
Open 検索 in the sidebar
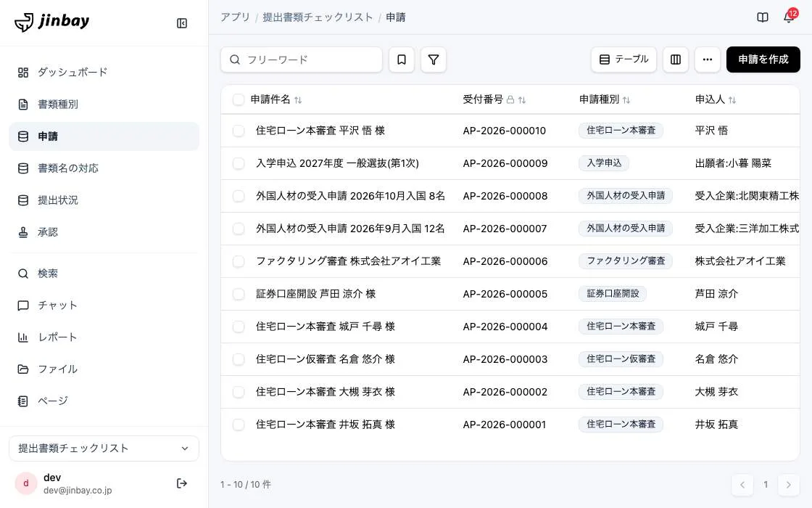click(104, 274)
